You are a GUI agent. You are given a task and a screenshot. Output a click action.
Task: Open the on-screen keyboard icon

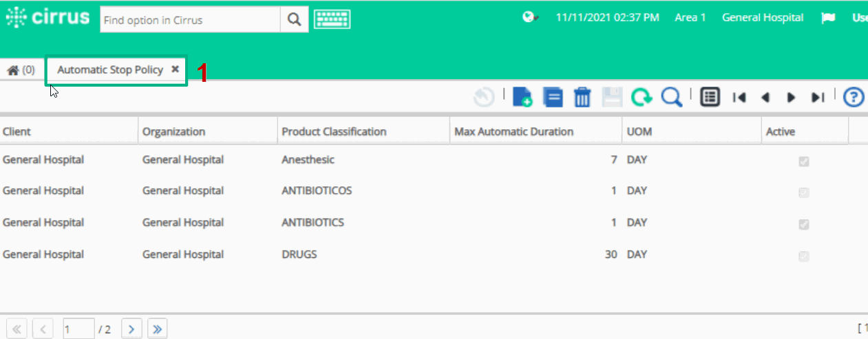[x=332, y=19]
